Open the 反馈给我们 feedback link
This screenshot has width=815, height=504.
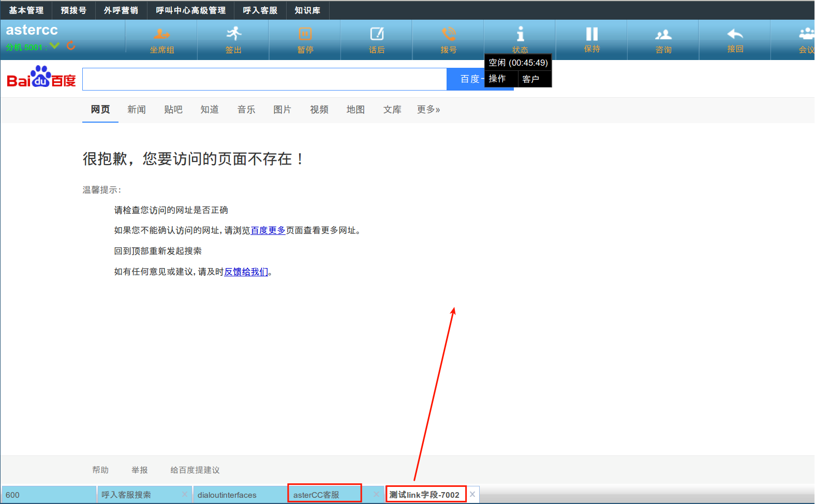(246, 272)
